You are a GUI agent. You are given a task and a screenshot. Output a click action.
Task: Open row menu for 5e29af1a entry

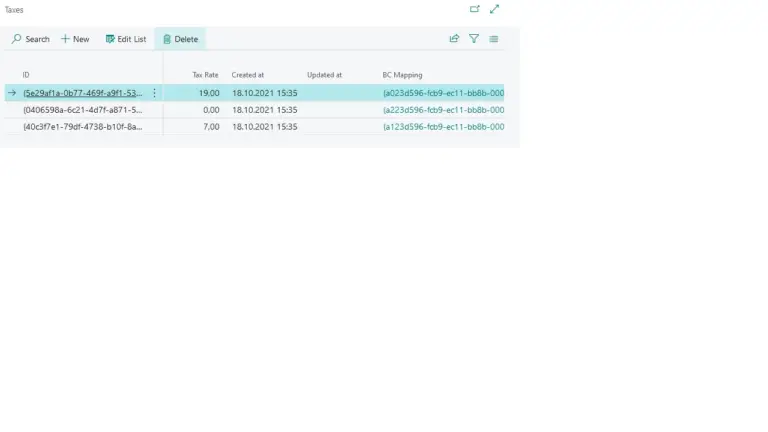pos(154,93)
